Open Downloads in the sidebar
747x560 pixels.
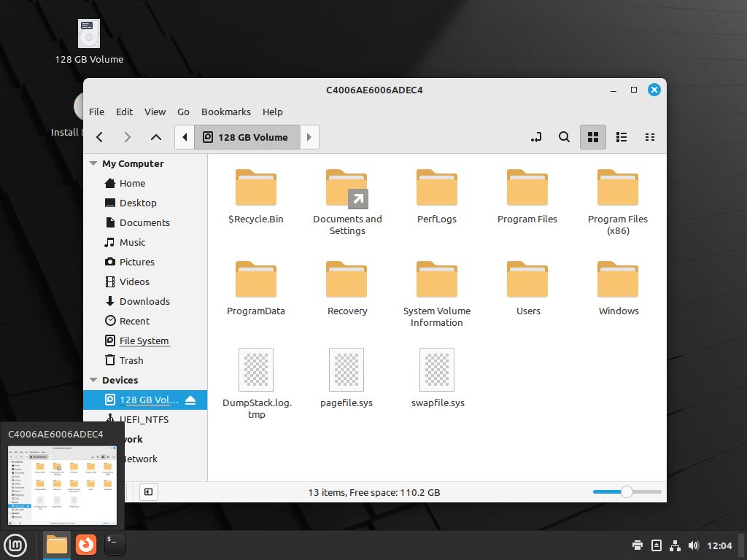(144, 301)
